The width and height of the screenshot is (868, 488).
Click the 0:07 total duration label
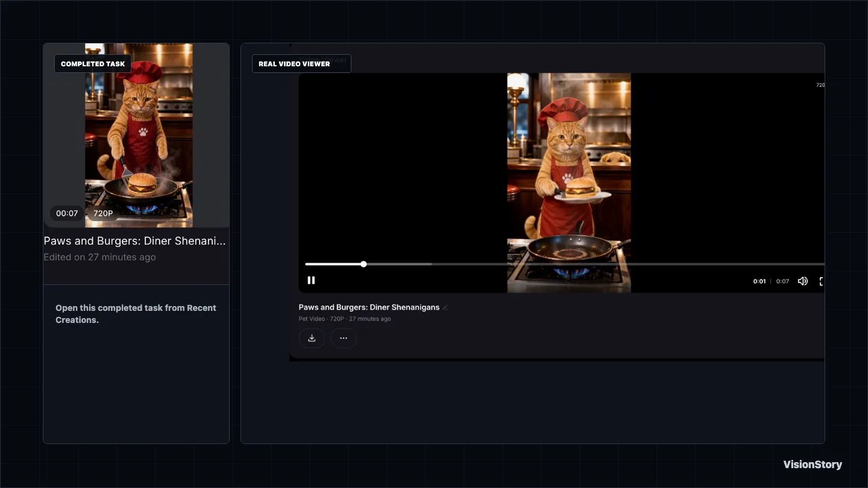tap(782, 281)
